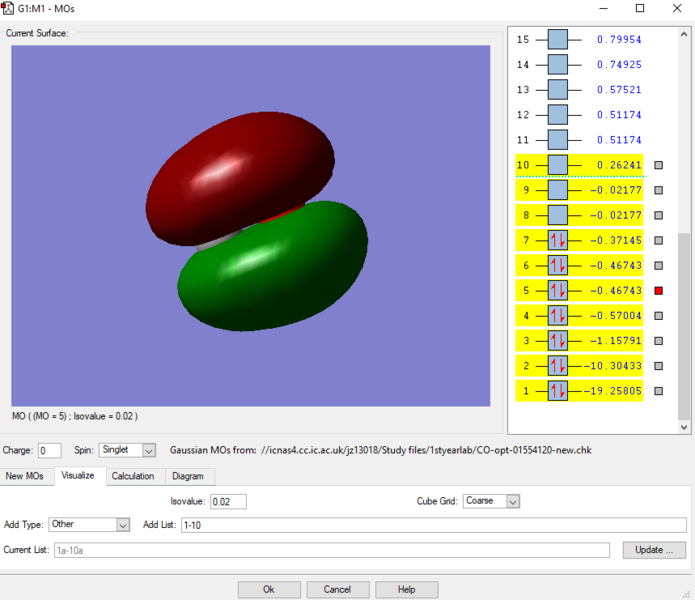This screenshot has height=600, width=695.
Task: Click the Current List field showing 1a-10a
Action: pyautogui.click(x=332, y=550)
